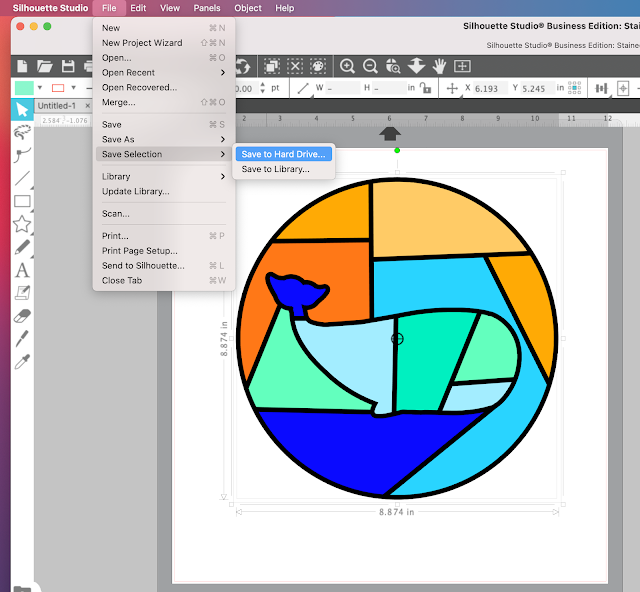The width and height of the screenshot is (640, 592).
Task: Select the Text tool in left toolbar
Action: [x=22, y=270]
